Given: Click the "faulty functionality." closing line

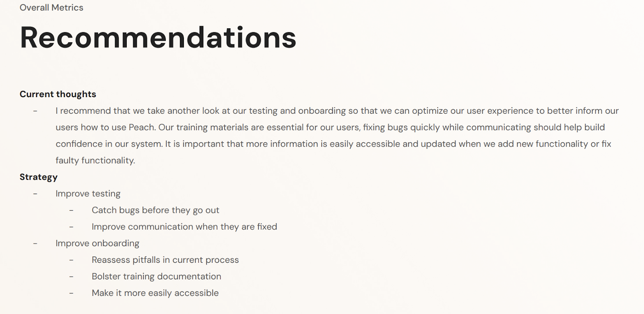Looking at the screenshot, I should click(95, 160).
